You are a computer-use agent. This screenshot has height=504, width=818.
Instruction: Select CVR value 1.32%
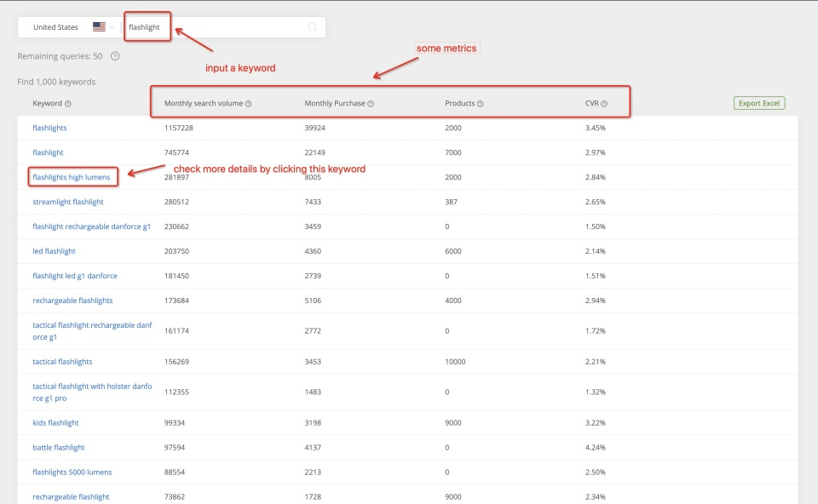[596, 392]
